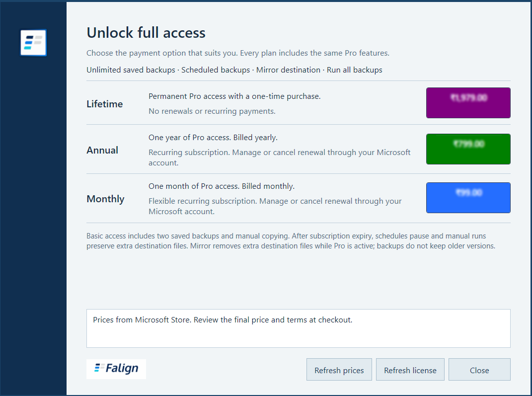Click the "Lifetime" plan label
This screenshot has height=396, width=532.
[x=104, y=104]
